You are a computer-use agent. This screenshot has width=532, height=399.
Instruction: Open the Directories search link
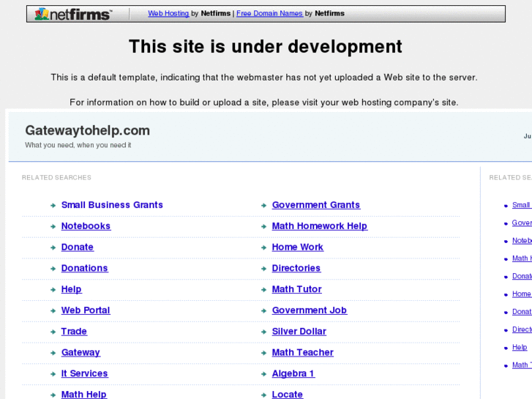point(296,268)
